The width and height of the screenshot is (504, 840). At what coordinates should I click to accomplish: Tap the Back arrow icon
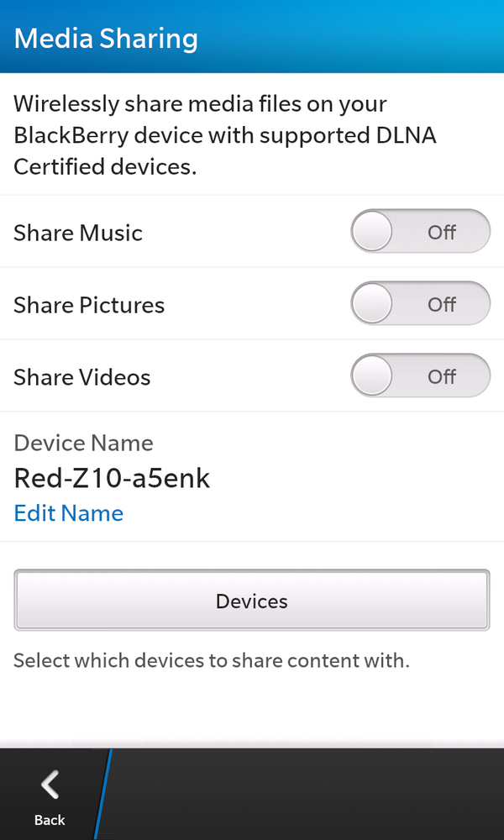(50, 785)
